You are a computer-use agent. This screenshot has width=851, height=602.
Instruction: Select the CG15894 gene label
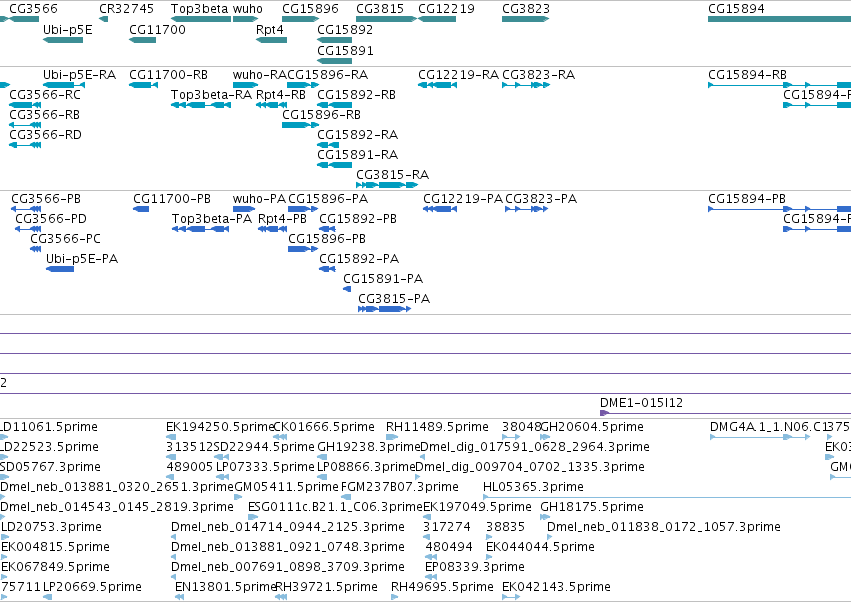pos(736,9)
